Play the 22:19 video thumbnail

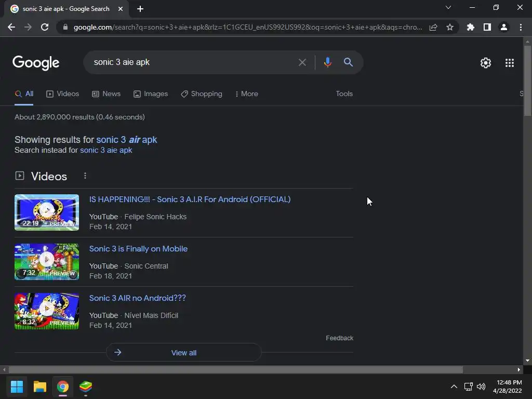click(x=46, y=212)
